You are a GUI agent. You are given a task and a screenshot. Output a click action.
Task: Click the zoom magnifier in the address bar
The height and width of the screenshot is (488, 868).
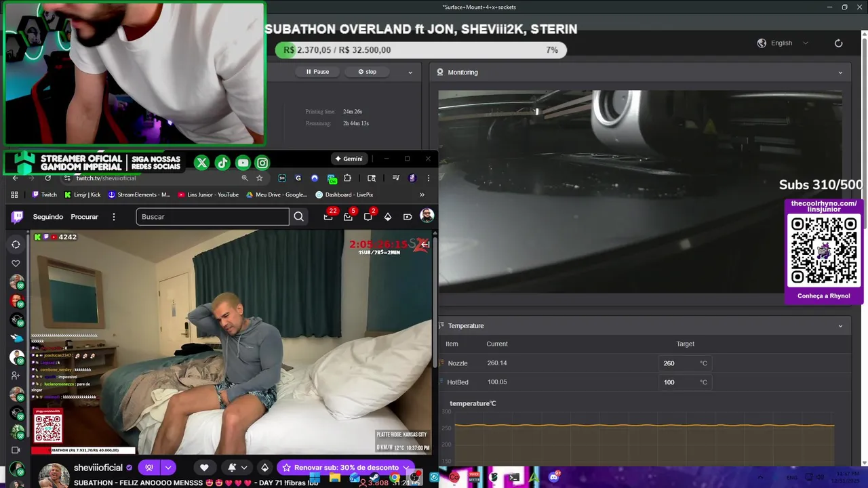point(245,178)
